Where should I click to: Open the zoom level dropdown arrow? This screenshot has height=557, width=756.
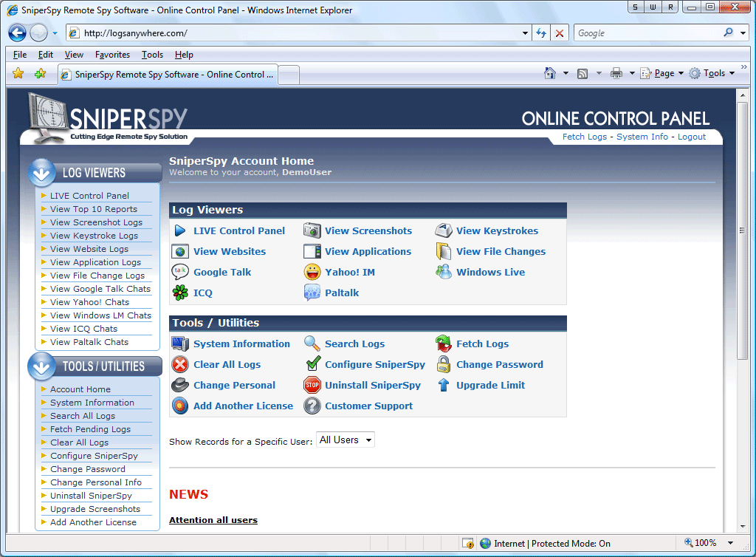point(730,543)
